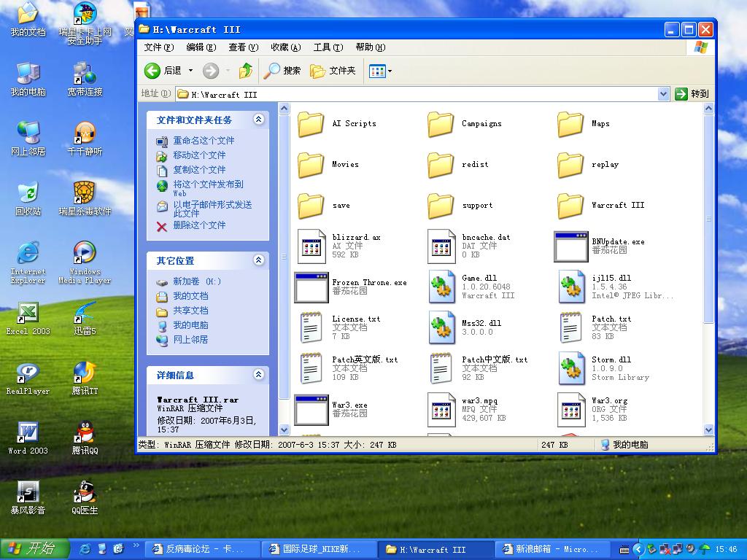Click 移动这个文件 task link
Screen dimensions: 747x560
[200, 155]
